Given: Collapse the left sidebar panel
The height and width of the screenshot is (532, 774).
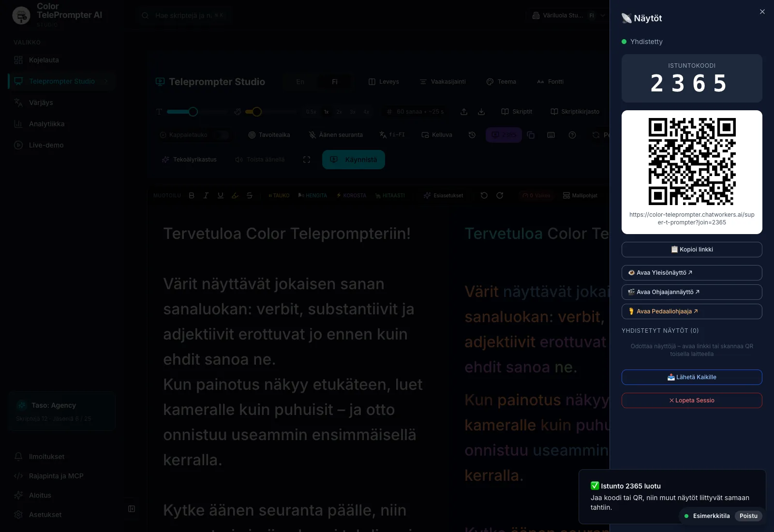Looking at the screenshot, I should [132, 509].
